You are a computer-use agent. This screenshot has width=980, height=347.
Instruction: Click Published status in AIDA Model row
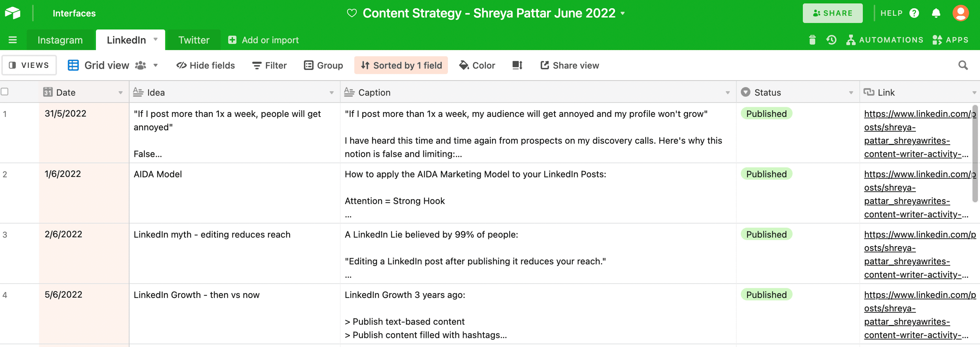(x=766, y=174)
